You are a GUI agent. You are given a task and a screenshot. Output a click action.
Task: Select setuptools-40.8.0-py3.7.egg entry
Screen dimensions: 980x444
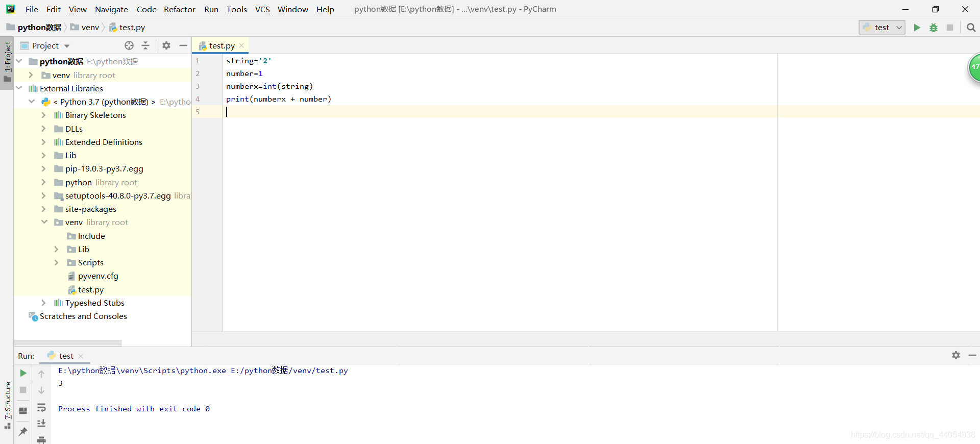[x=118, y=195]
